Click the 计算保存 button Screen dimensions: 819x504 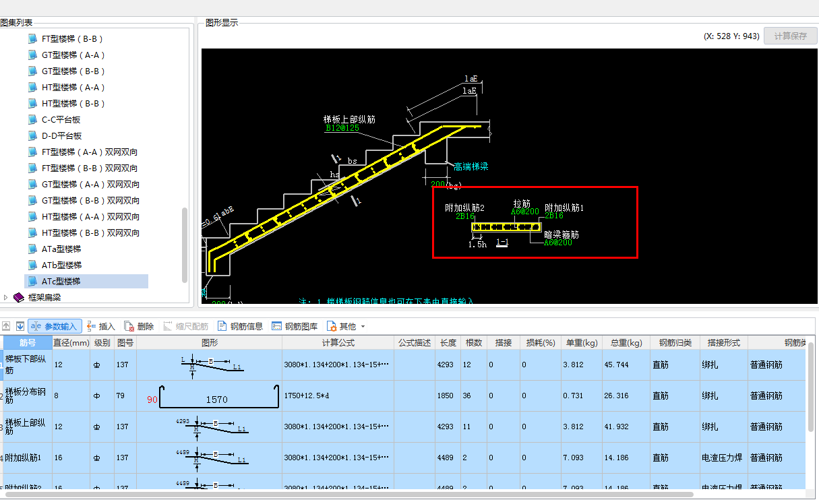[790, 36]
